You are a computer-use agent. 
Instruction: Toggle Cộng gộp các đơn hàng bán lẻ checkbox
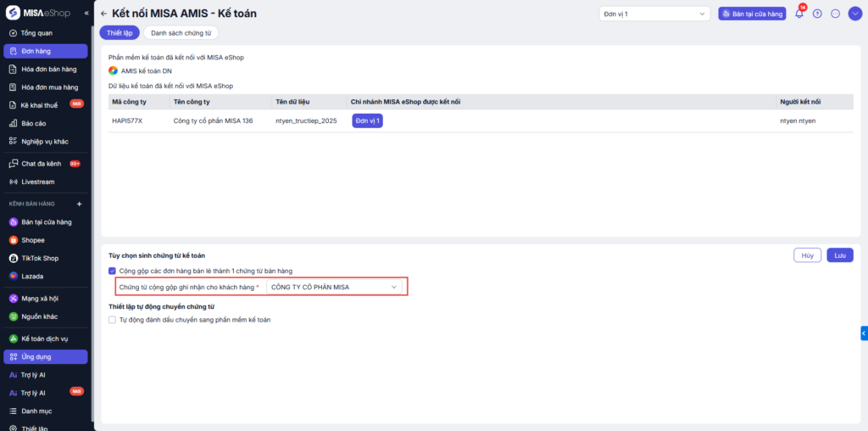click(113, 271)
